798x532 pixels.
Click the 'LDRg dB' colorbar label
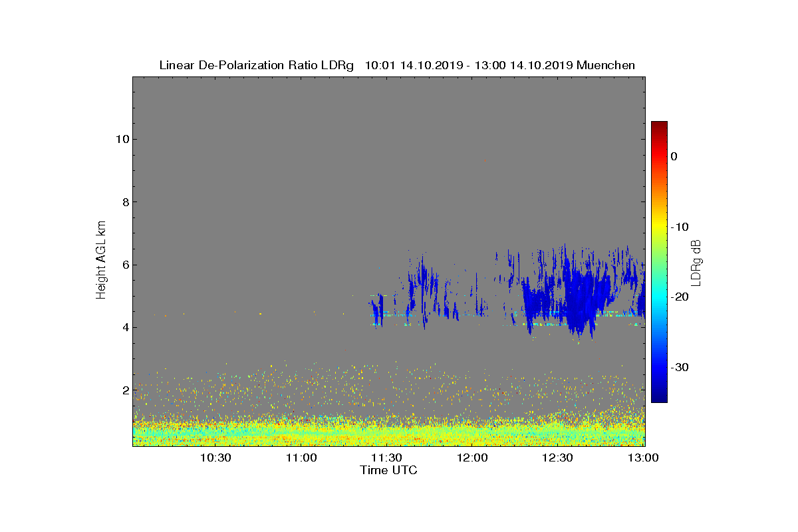coord(696,262)
